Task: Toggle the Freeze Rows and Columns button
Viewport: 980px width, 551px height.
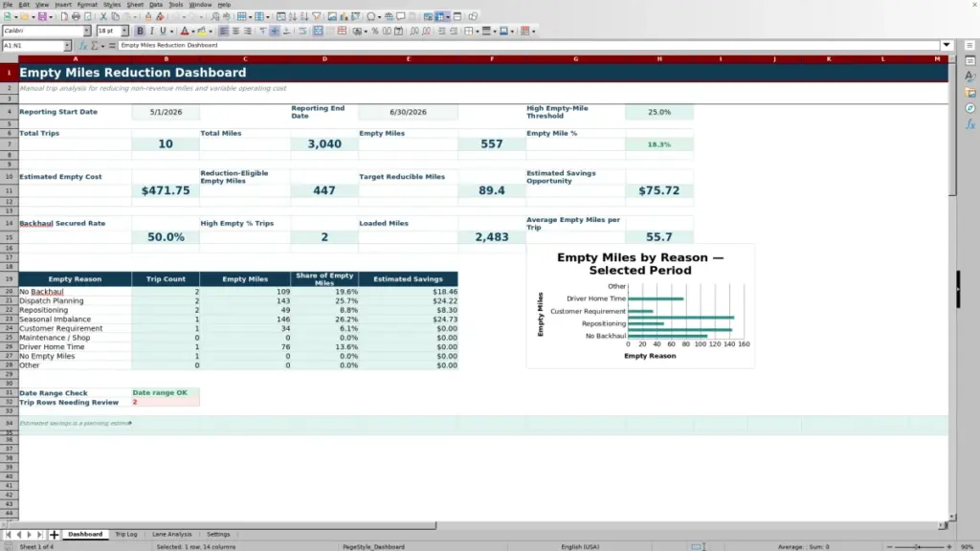Action: (x=440, y=16)
